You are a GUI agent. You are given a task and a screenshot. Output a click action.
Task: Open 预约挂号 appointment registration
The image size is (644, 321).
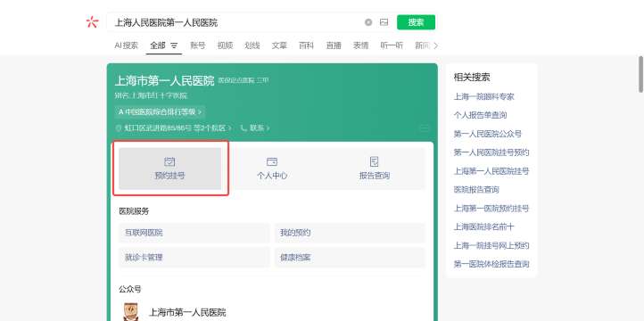pyautogui.click(x=170, y=169)
